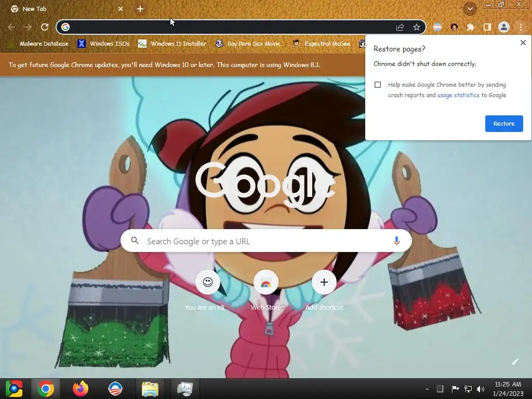Open the Malware Database bookmark
The image size is (532, 399).
tap(38, 44)
